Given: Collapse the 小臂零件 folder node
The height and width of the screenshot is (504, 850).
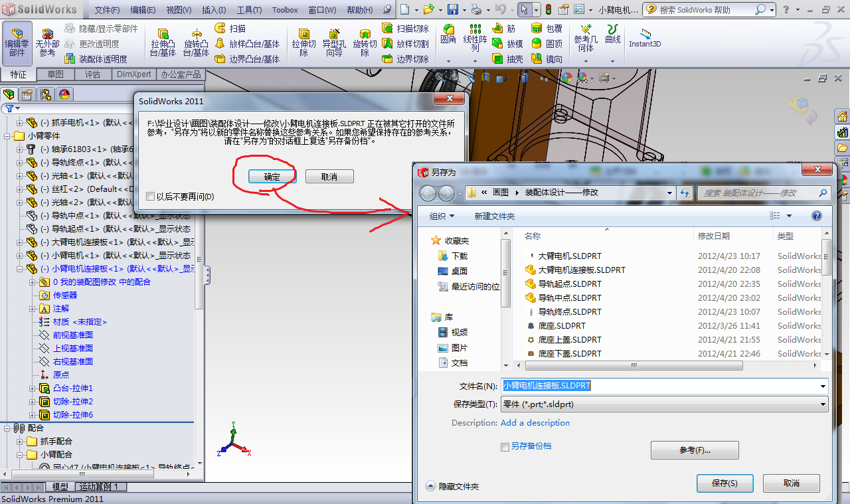Looking at the screenshot, I should pyautogui.click(x=7, y=136).
